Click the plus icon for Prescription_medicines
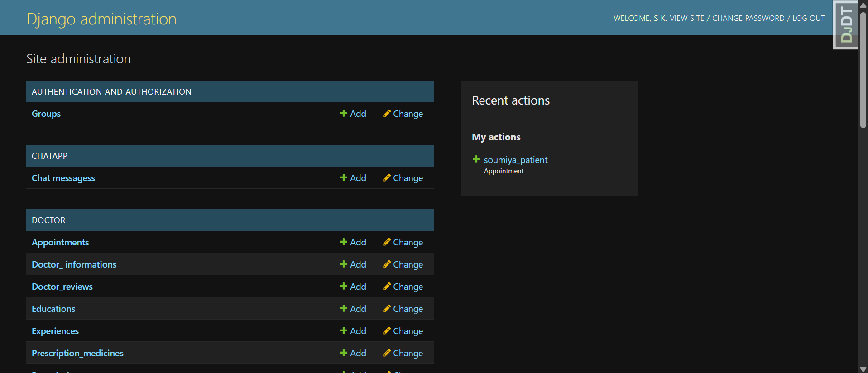Image resolution: width=868 pixels, height=373 pixels. click(344, 353)
